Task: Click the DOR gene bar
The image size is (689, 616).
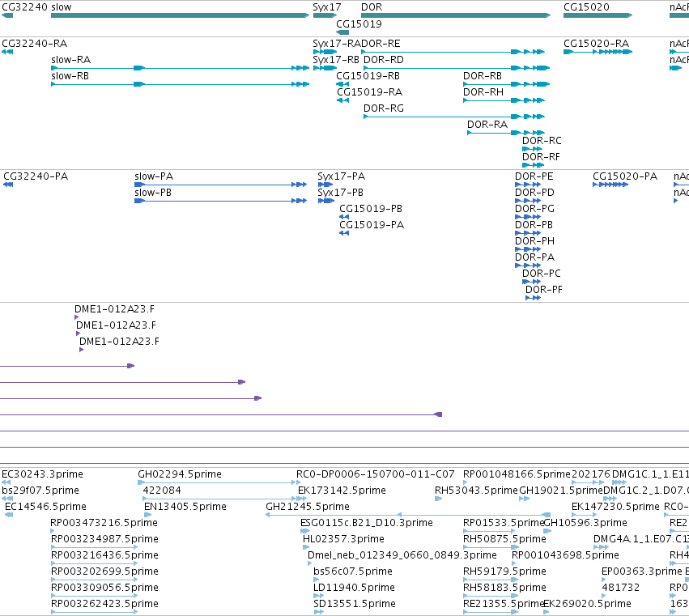Action: point(456,15)
